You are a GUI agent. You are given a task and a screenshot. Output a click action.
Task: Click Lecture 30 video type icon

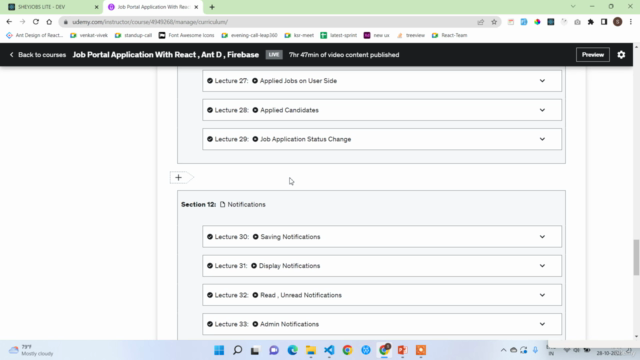[x=256, y=237]
